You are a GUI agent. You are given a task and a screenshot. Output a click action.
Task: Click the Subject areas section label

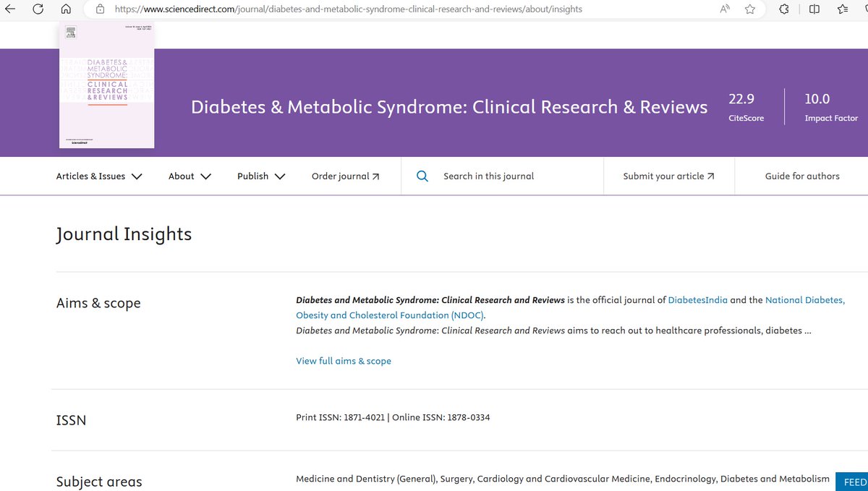point(99,482)
